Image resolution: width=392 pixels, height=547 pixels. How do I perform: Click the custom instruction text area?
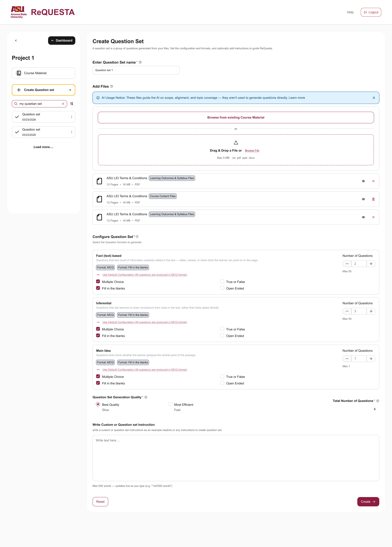(x=236, y=458)
